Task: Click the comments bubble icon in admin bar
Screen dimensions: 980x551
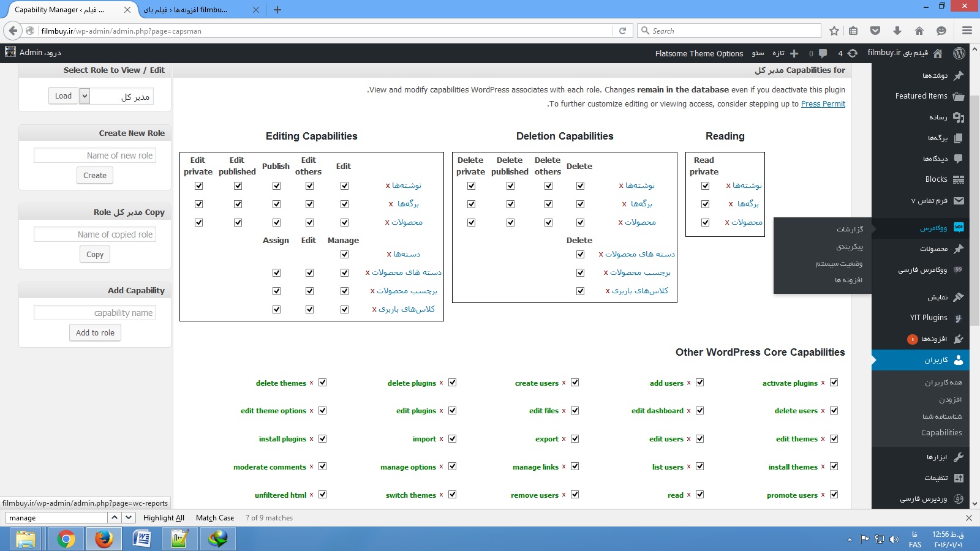Action: click(x=823, y=53)
